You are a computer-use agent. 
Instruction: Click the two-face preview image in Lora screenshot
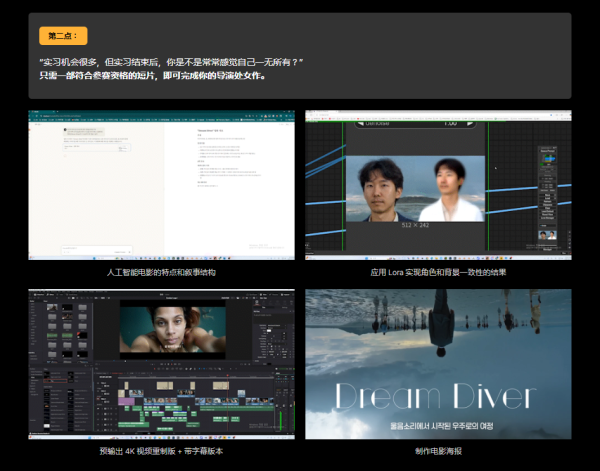[415, 188]
